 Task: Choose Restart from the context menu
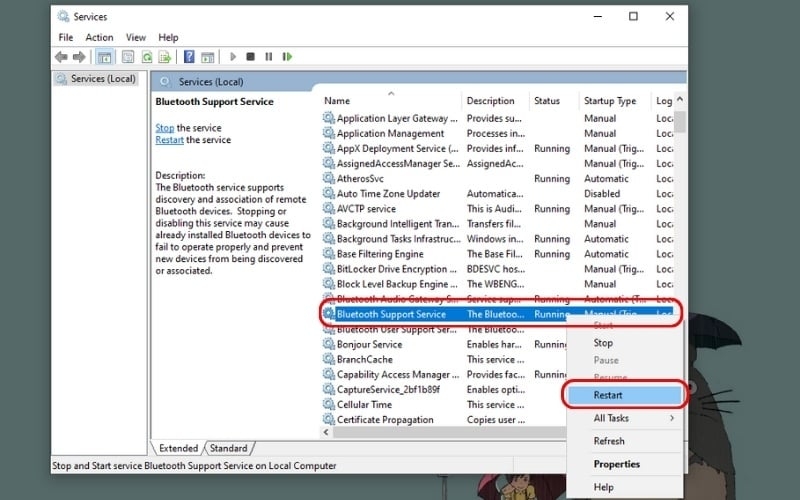[608, 395]
